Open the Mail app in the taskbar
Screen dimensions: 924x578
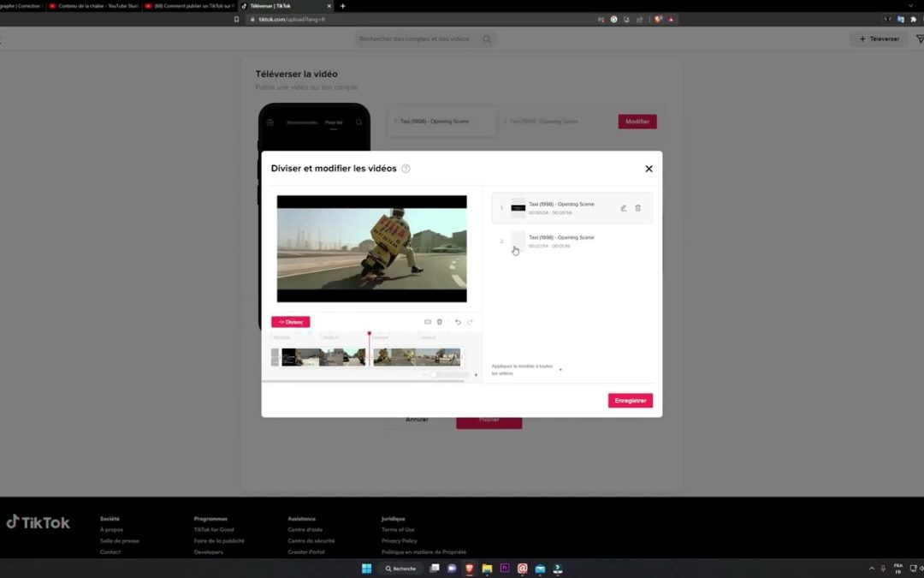pos(540,569)
